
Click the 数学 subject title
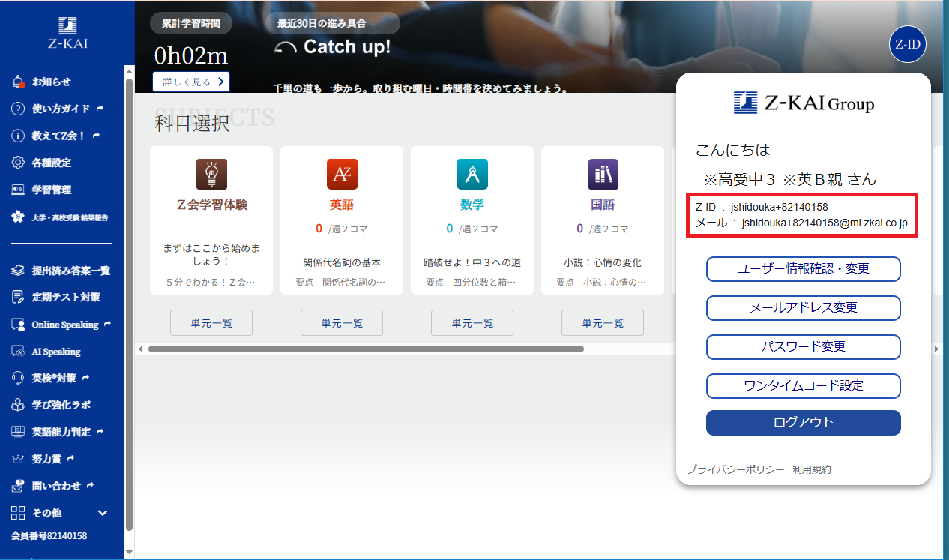pos(472,205)
